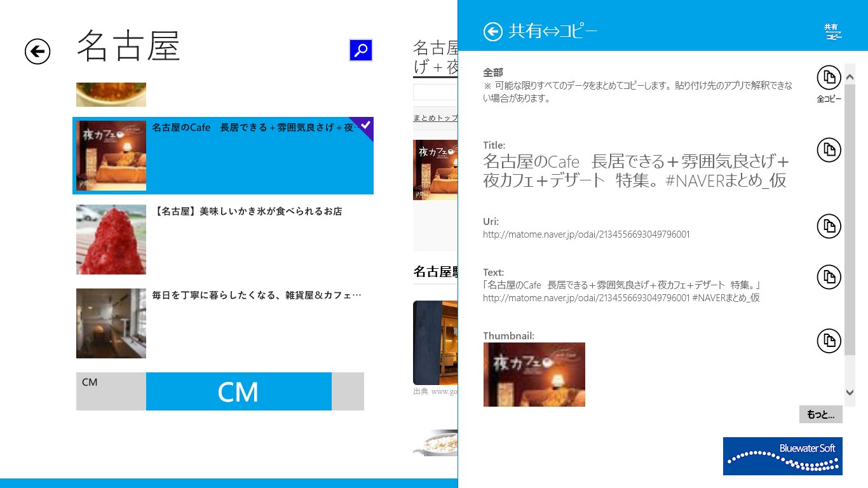Click the back arrow in the share panel
This screenshot has height=488, width=868.
pos(492,31)
